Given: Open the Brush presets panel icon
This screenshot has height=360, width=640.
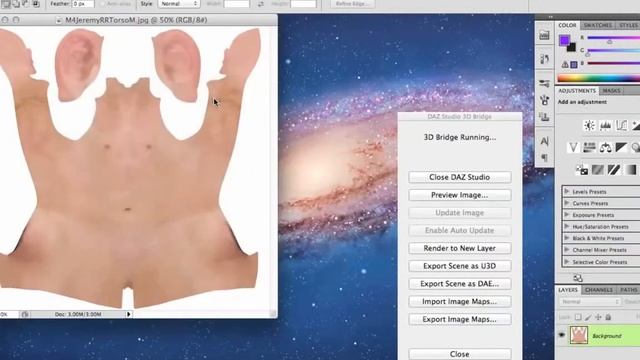Looking at the screenshot, I should tap(544, 84).
